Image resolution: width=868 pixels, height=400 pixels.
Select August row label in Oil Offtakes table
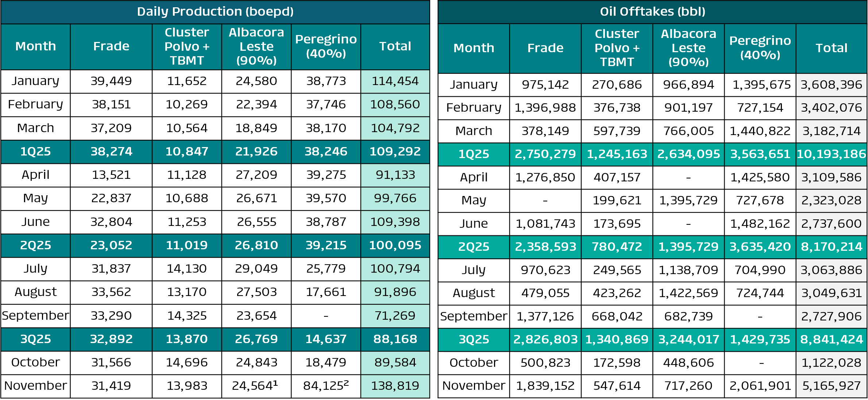tap(474, 293)
